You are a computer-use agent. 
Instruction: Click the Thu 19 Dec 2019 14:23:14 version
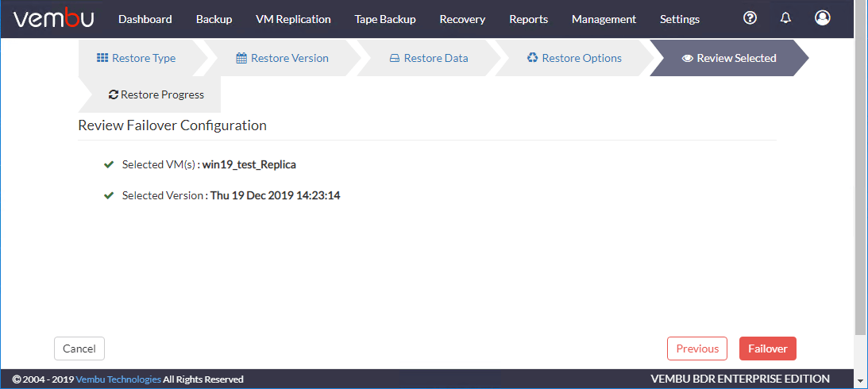[x=275, y=195]
